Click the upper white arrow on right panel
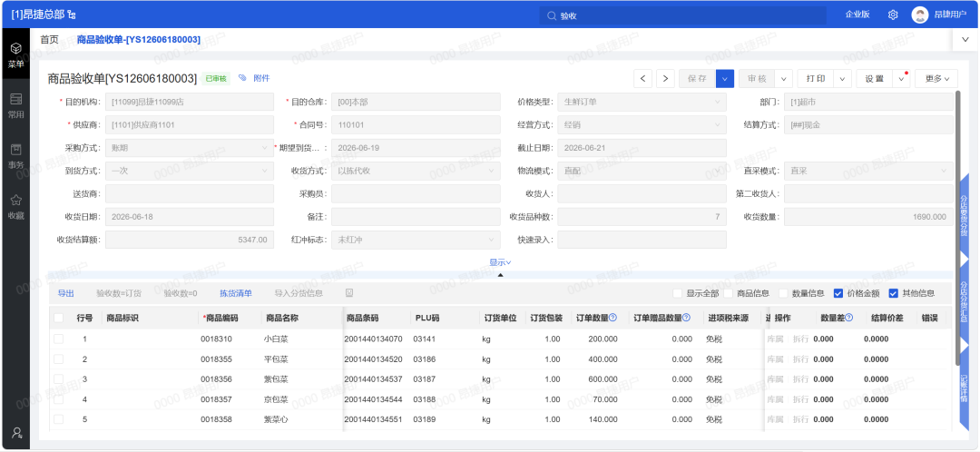The height and width of the screenshot is (452, 980). pyautogui.click(x=963, y=258)
